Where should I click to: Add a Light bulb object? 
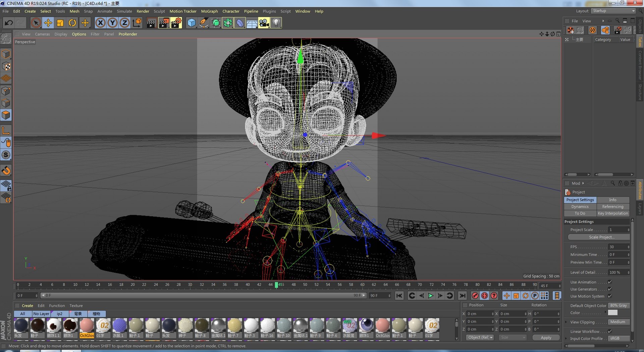pos(276,23)
